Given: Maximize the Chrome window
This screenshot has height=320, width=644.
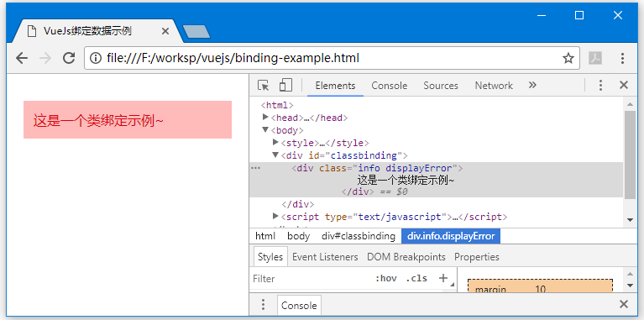Looking at the screenshot, I should (x=579, y=16).
